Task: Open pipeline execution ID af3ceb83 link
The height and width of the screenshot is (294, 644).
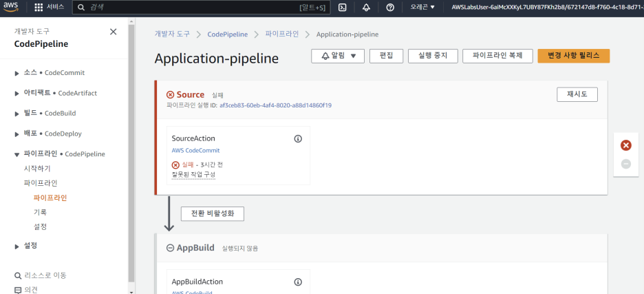Action: click(x=276, y=105)
